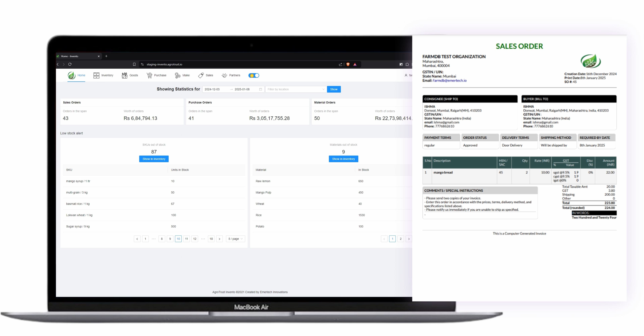644x336 pixels.
Task: Click Show in inventory under SKUs
Action: tap(154, 159)
